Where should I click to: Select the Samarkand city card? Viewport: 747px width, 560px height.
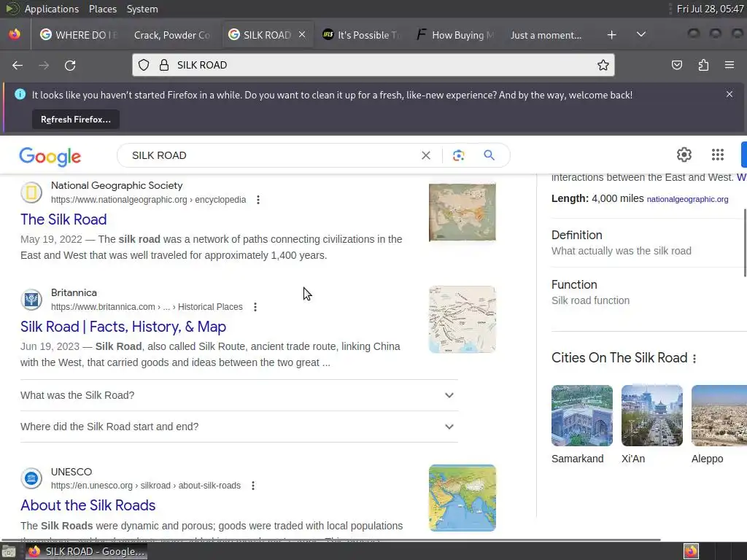pyautogui.click(x=582, y=425)
